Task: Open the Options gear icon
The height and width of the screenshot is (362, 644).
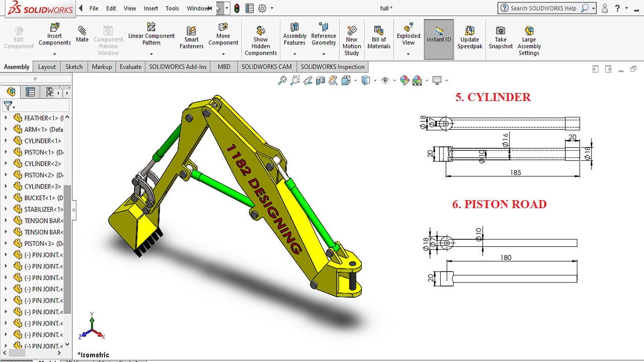Action: tap(262, 8)
